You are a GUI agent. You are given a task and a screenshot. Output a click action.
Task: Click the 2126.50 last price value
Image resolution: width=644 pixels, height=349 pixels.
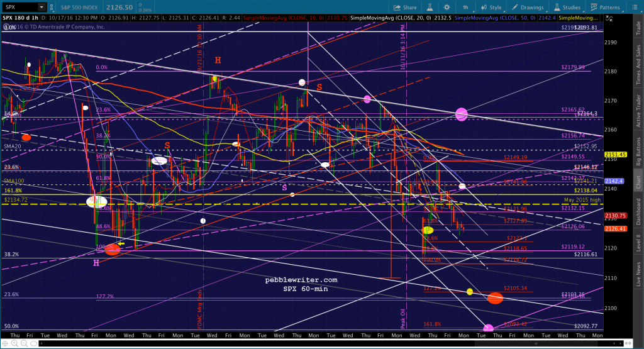(x=119, y=8)
